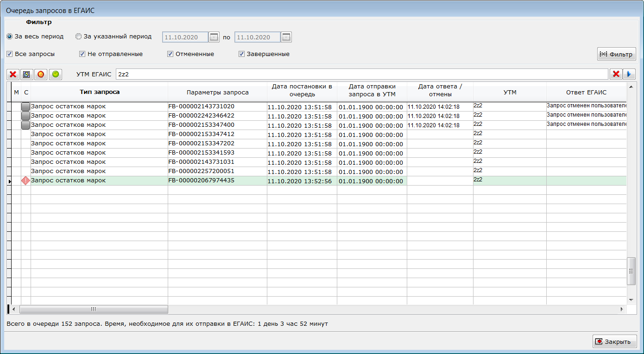Click the ЕГАИС response in row FB-000002143731020
This screenshot has width=644, height=354.
tap(587, 106)
